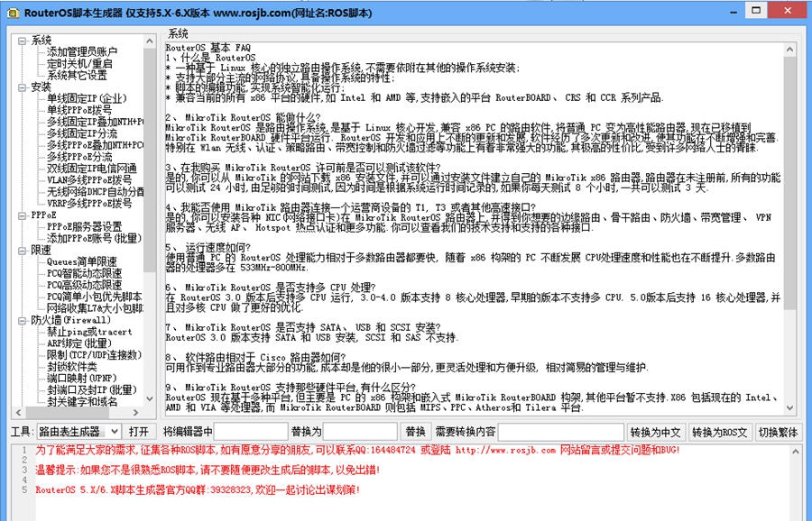Select 单线固定IP(企业) item
This screenshot has height=521, width=812.
(x=87, y=98)
